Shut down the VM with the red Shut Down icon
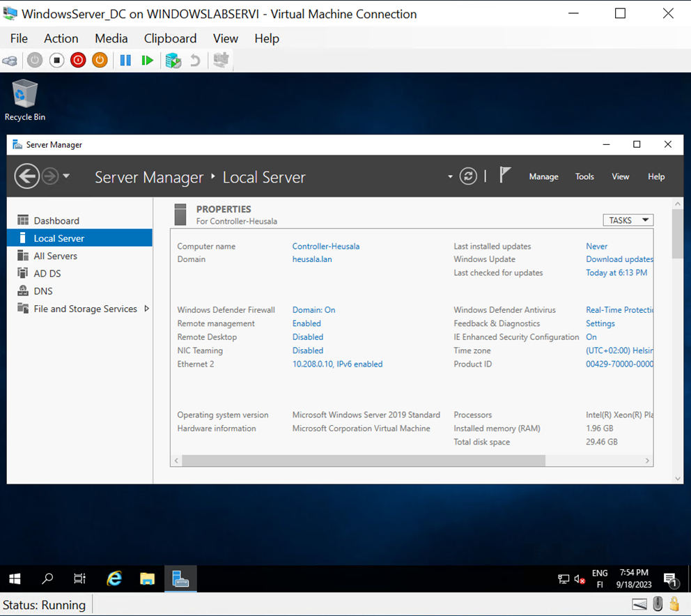Viewport: 691px width, 616px height. [77, 61]
